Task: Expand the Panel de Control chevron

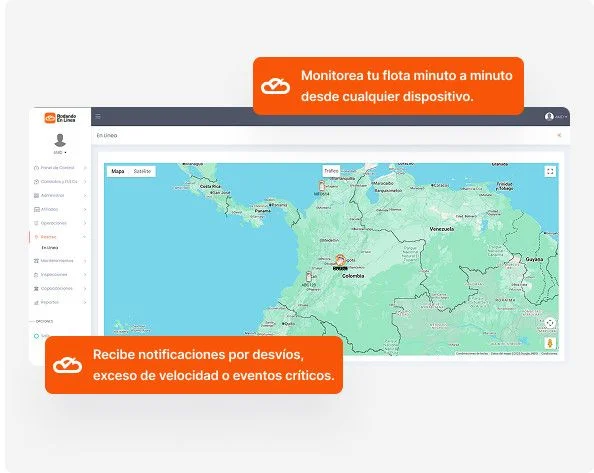Action: coord(85,168)
